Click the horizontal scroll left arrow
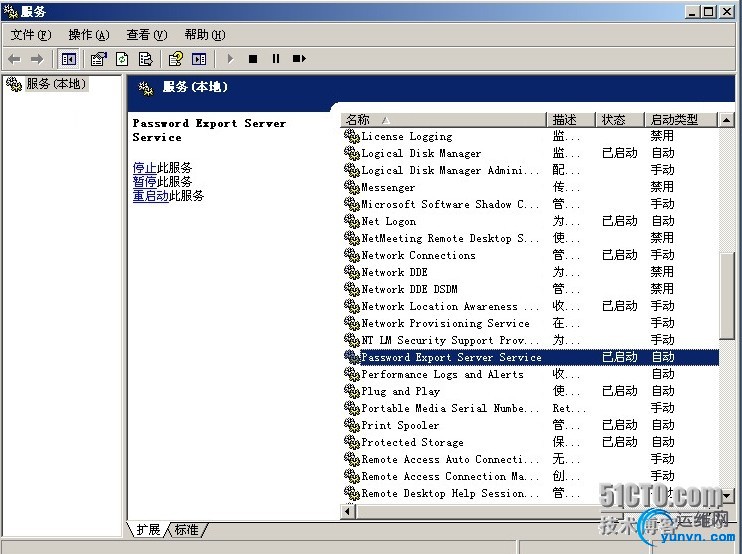The width and height of the screenshot is (742, 554). click(x=348, y=511)
